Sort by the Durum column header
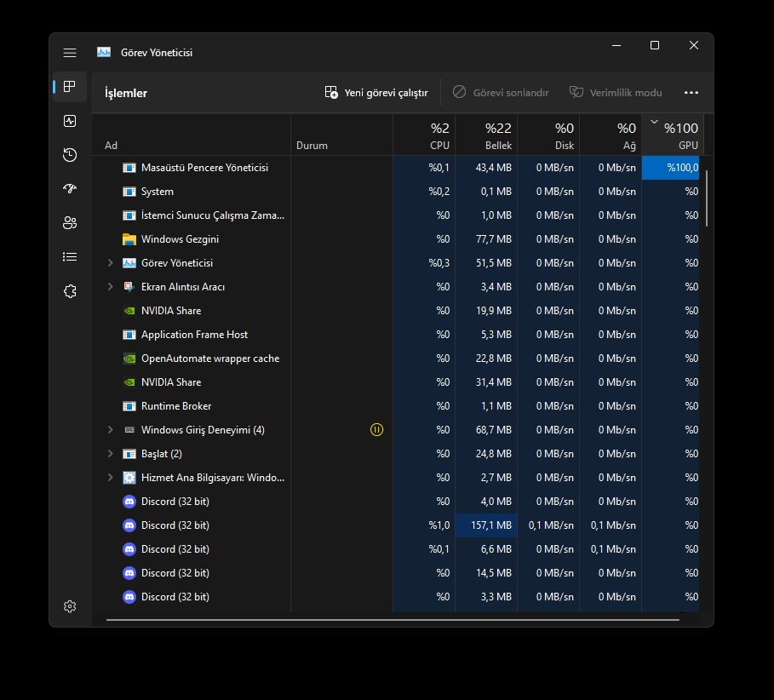The image size is (774, 700). [341, 135]
